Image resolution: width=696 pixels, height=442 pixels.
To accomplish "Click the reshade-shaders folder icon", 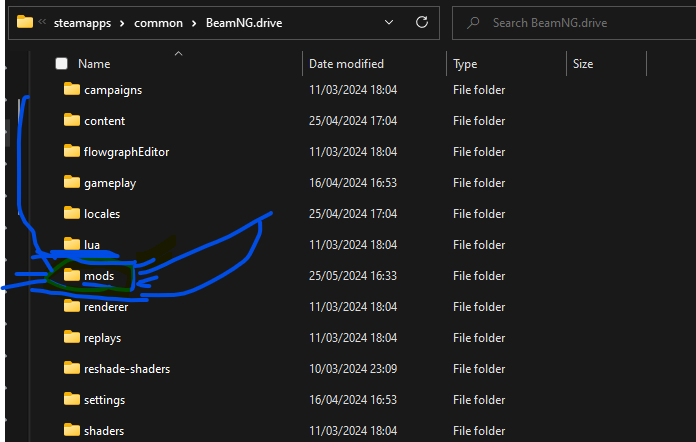I will tap(71, 368).
